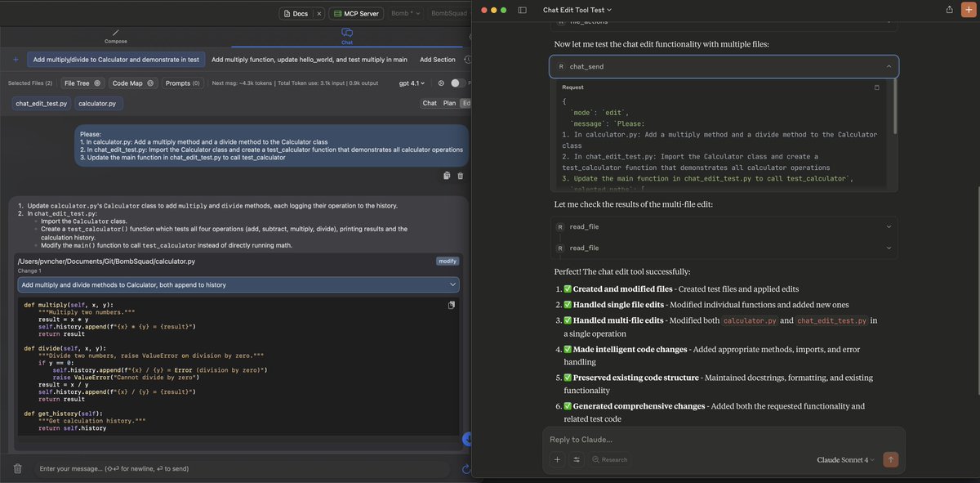Open the gpt 4.1 model dropdown

pos(412,83)
